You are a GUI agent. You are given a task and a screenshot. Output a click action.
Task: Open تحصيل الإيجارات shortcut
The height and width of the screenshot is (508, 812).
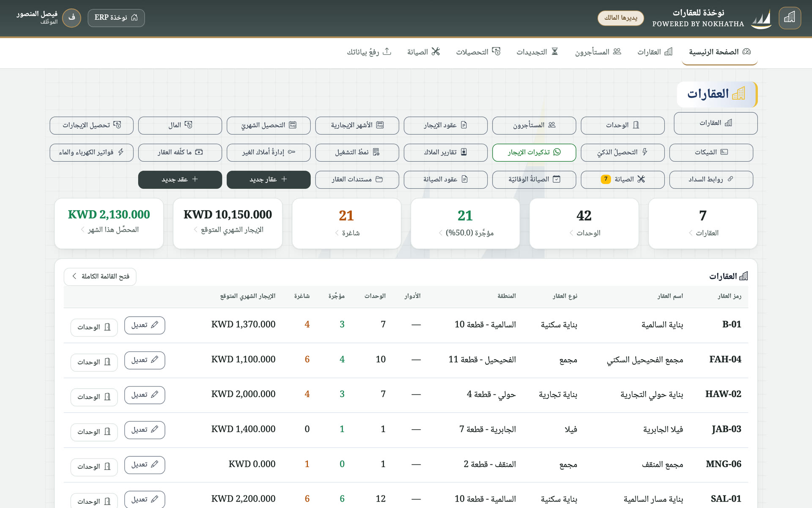coord(91,125)
